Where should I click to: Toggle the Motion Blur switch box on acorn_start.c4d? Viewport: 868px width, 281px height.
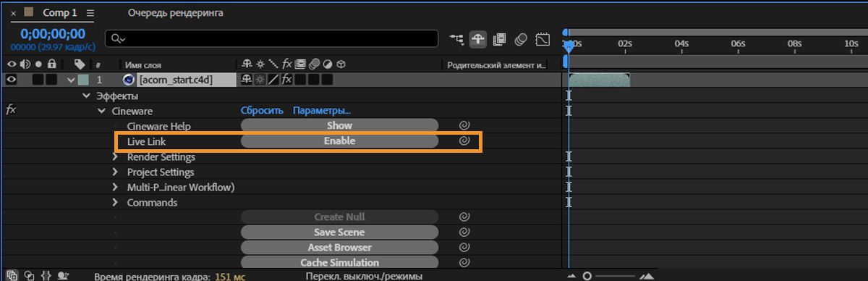313,80
